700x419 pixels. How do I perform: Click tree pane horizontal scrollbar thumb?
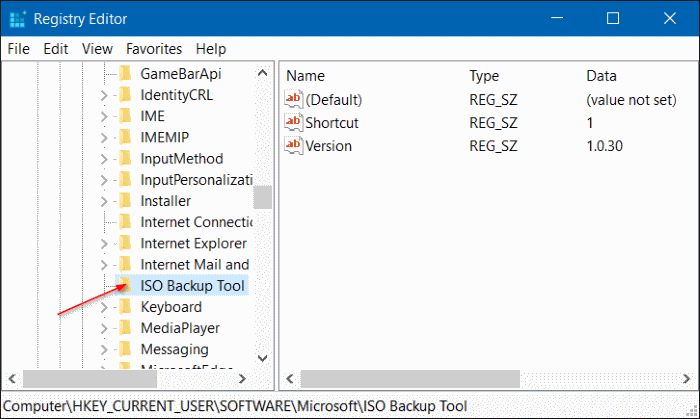[x=90, y=379]
